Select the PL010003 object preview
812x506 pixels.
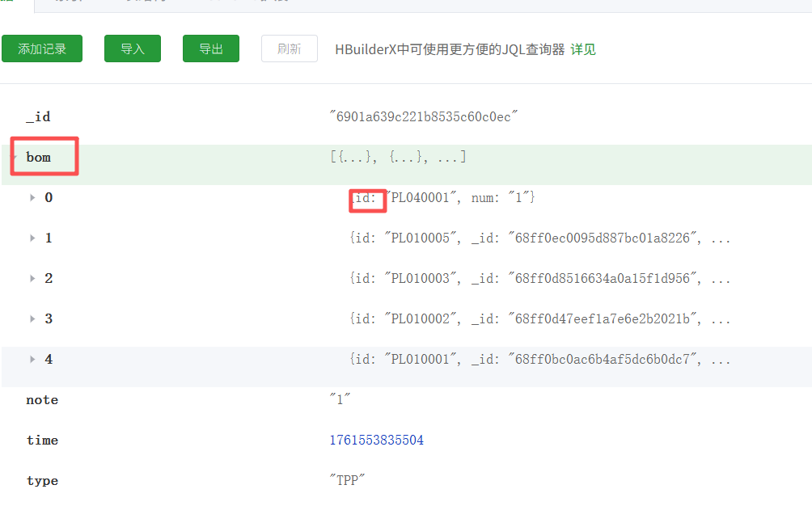pos(539,279)
